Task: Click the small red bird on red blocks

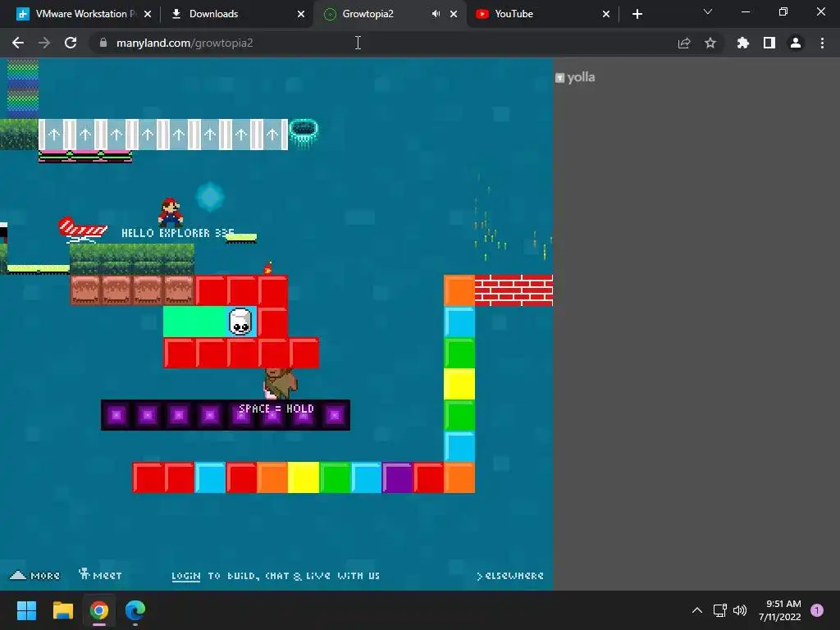Action: pos(268,268)
